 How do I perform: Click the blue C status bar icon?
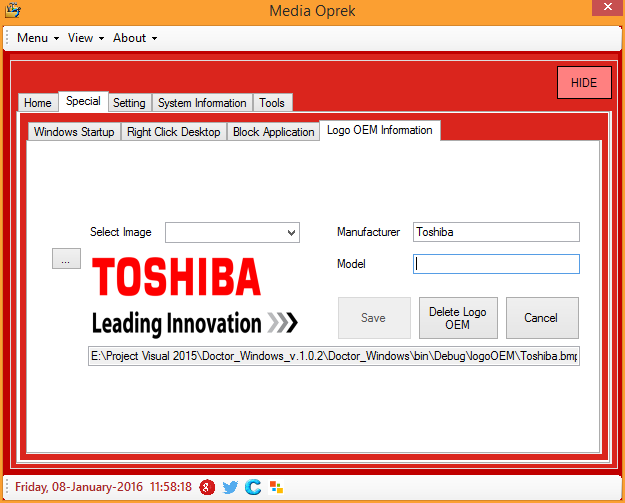(253, 487)
